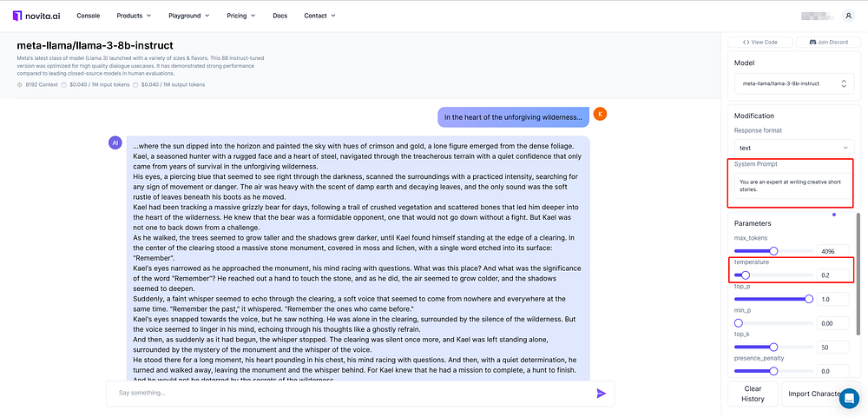Click the novita.ai logo

click(36, 16)
